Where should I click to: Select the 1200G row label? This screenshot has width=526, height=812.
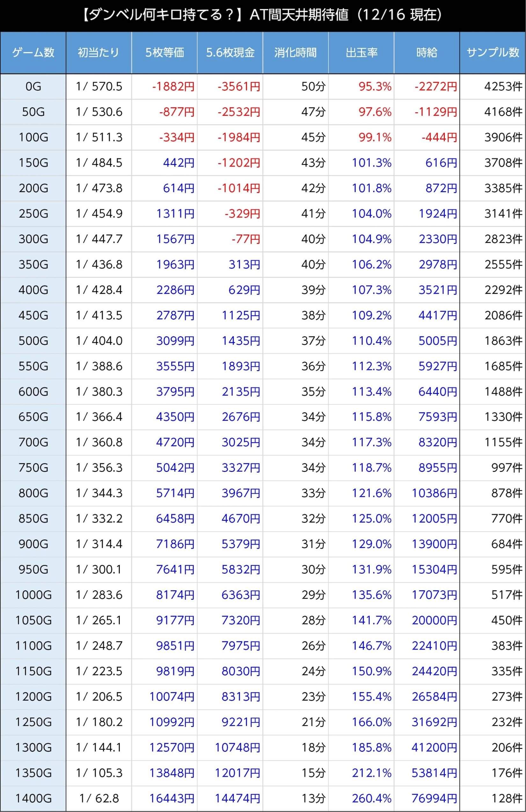pos(33,697)
